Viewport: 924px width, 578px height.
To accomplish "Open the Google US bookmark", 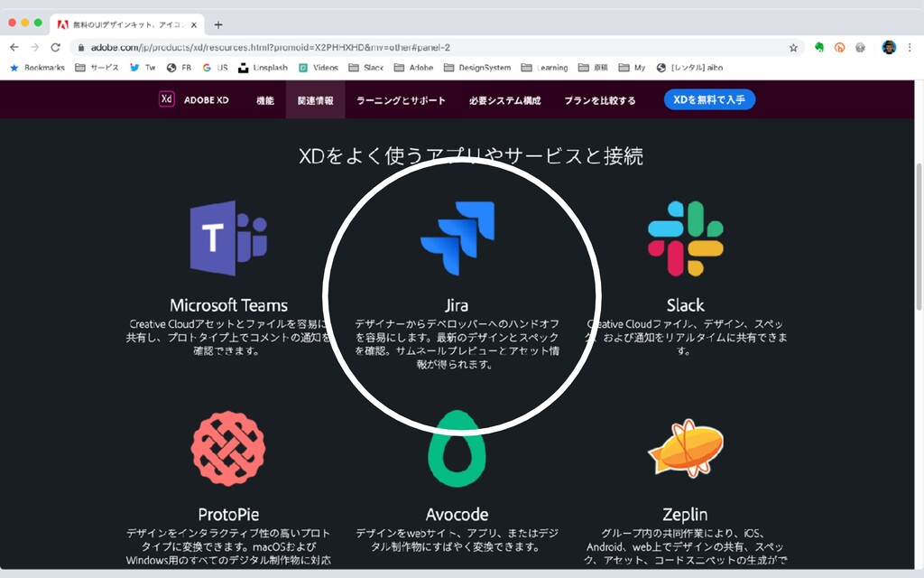I will [x=215, y=68].
